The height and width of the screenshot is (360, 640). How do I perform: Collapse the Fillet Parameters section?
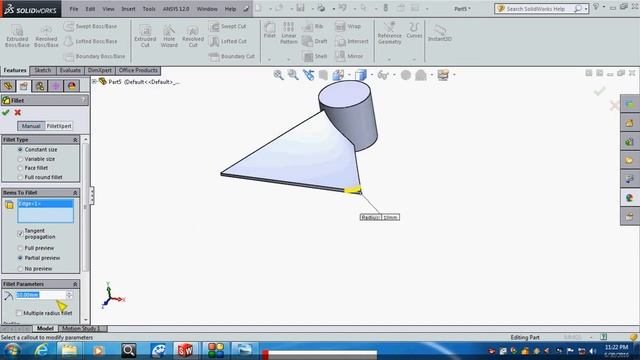click(x=75, y=284)
